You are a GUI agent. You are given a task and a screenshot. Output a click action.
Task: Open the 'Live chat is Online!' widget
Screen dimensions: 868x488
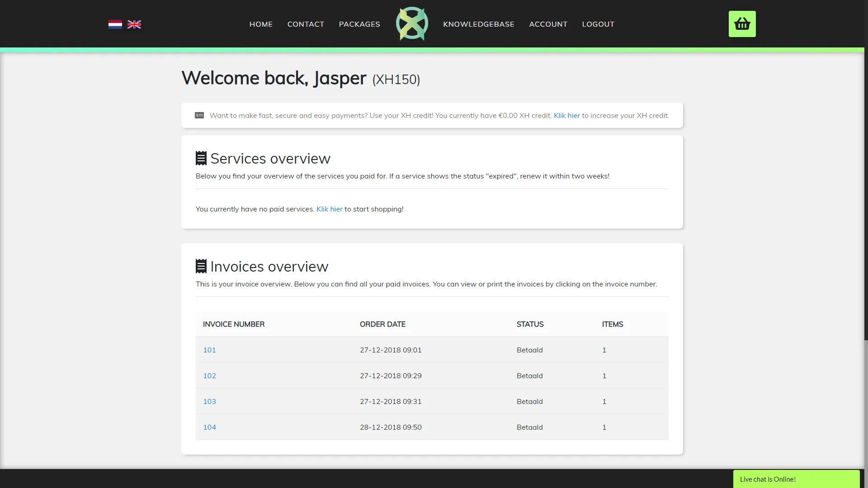click(796, 479)
